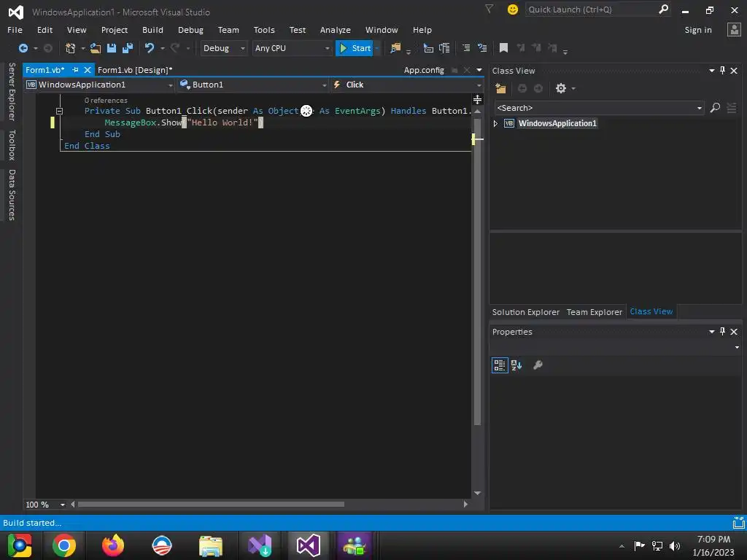Click the increase indent toolbar icon

pyautogui.click(x=444, y=48)
